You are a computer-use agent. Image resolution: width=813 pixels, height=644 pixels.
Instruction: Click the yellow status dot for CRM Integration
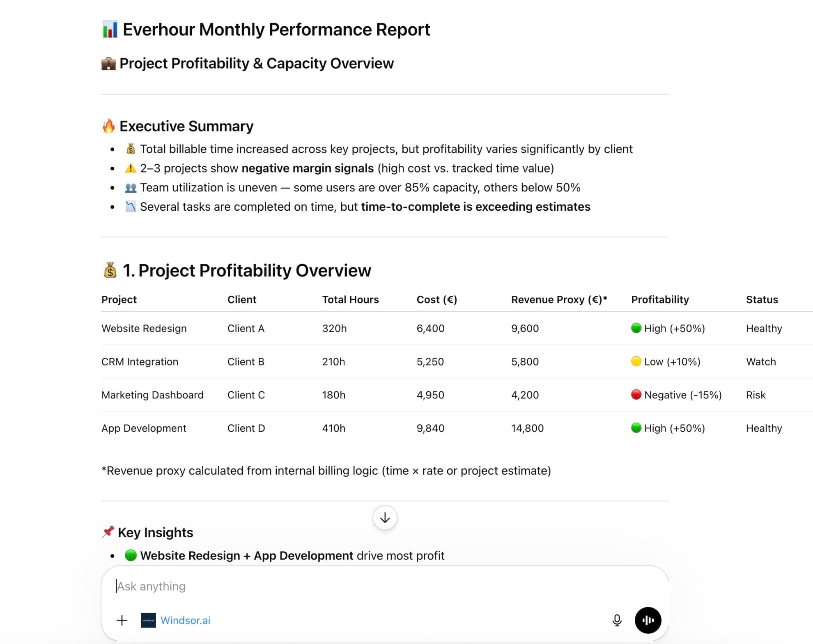(x=636, y=362)
